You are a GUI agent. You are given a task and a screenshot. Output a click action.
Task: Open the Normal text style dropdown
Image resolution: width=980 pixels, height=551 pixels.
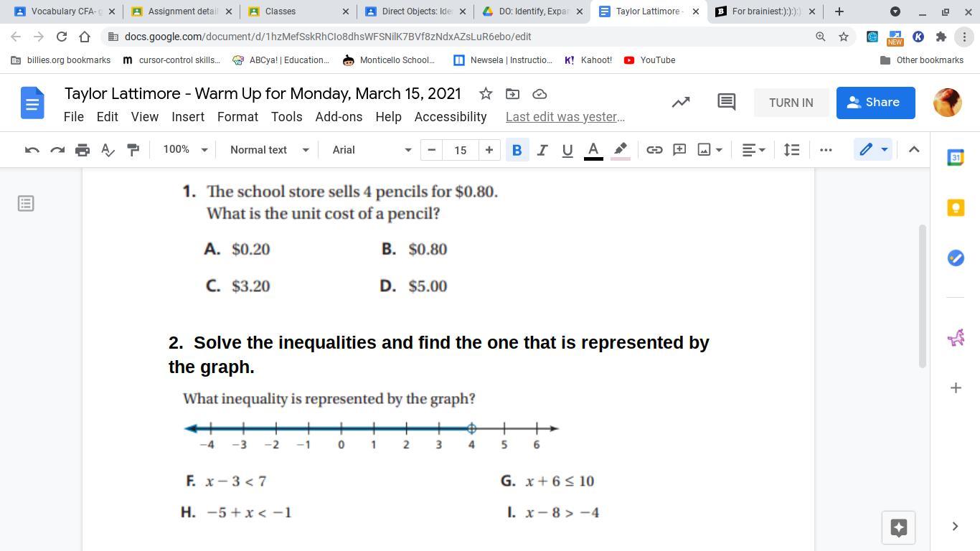pos(270,150)
